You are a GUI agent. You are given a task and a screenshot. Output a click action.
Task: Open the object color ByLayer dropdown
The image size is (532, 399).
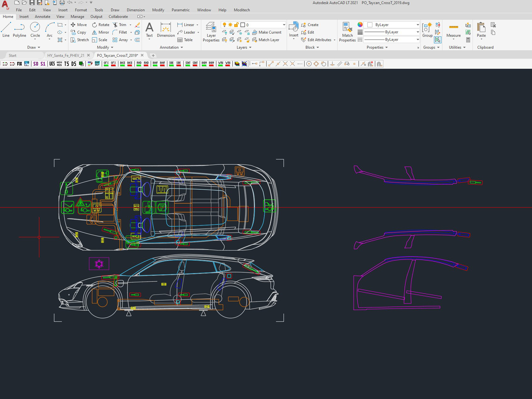point(392,25)
